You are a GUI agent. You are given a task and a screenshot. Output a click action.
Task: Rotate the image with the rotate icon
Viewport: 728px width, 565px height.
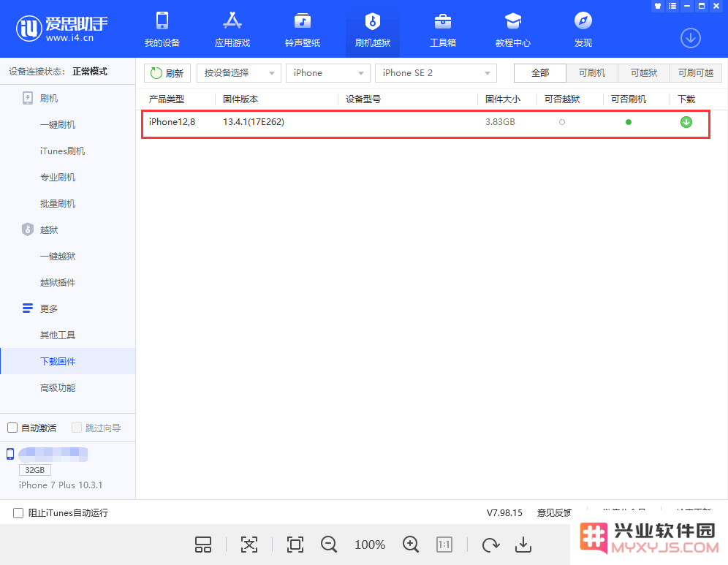click(490, 545)
